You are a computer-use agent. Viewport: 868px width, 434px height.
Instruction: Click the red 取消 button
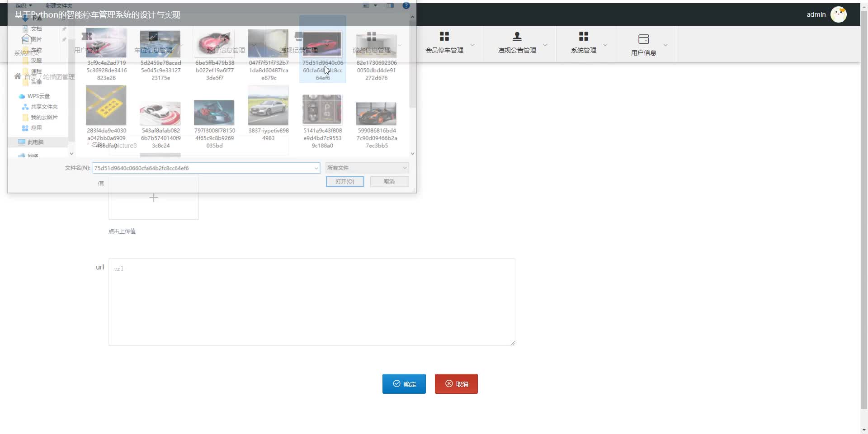click(x=456, y=384)
